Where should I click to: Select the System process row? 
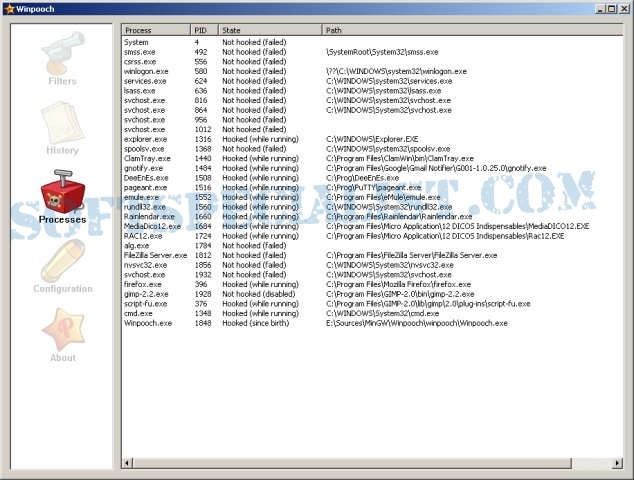pos(372,42)
